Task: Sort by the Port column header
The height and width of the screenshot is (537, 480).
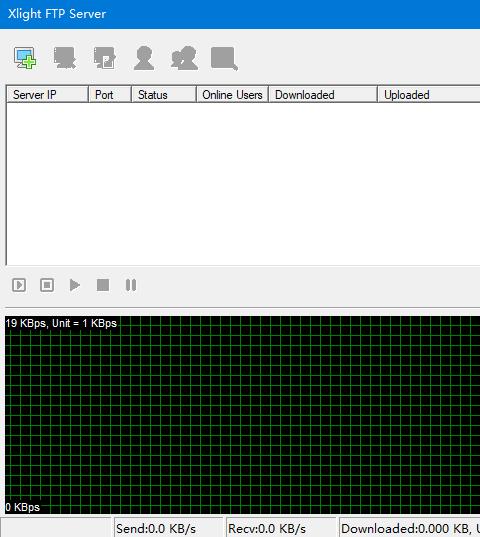Action: coord(110,95)
